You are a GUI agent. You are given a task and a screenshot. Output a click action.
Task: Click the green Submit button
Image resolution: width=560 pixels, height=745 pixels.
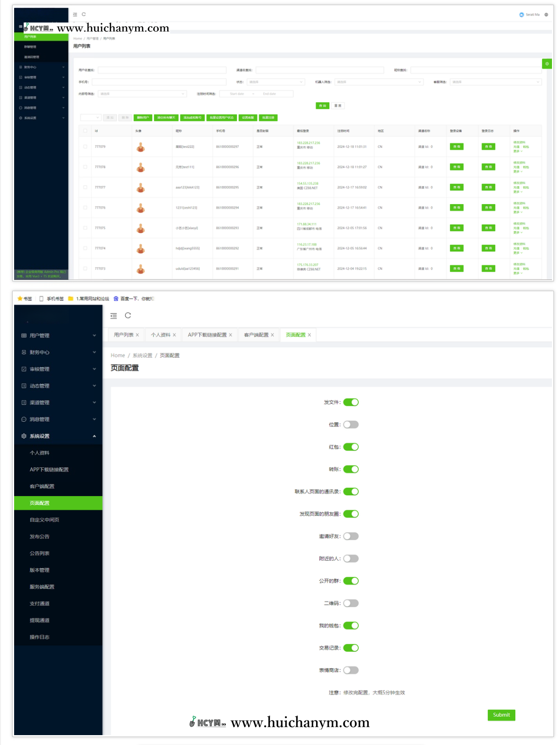click(x=501, y=715)
